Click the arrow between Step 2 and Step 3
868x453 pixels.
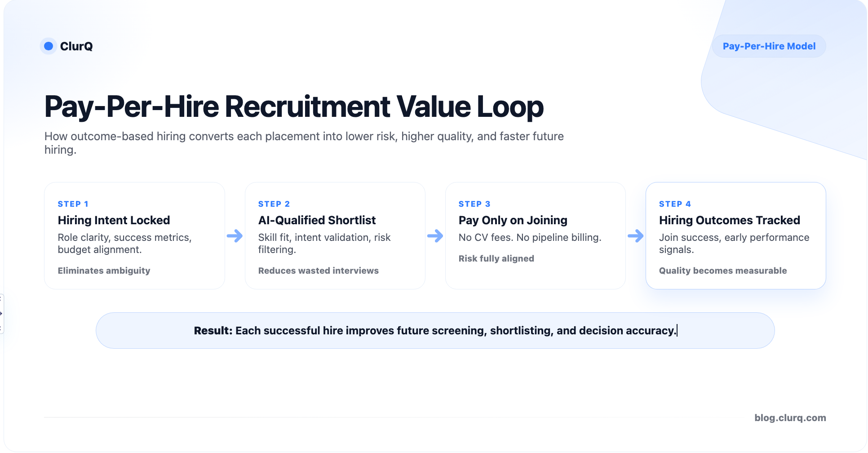[435, 236]
